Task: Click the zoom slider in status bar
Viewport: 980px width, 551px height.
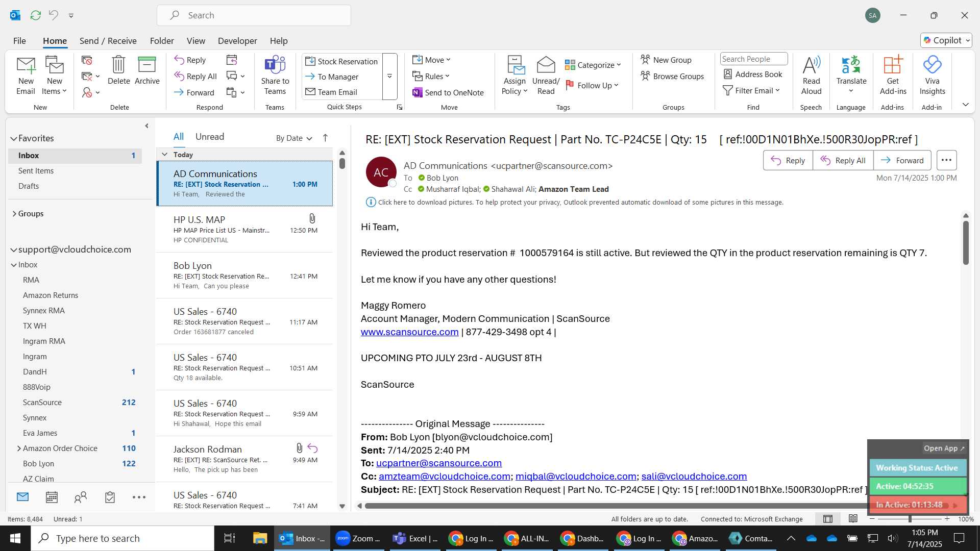Action: coord(910,519)
